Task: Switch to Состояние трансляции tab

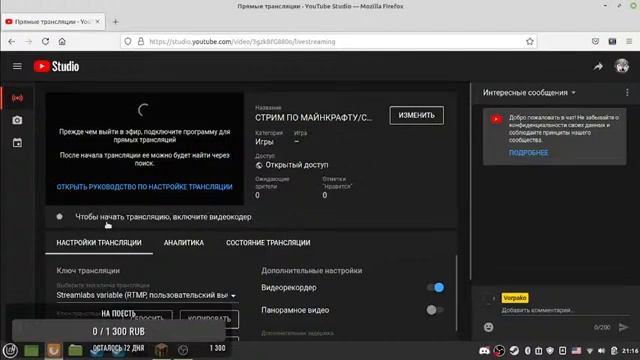Action: pyautogui.click(x=268, y=242)
